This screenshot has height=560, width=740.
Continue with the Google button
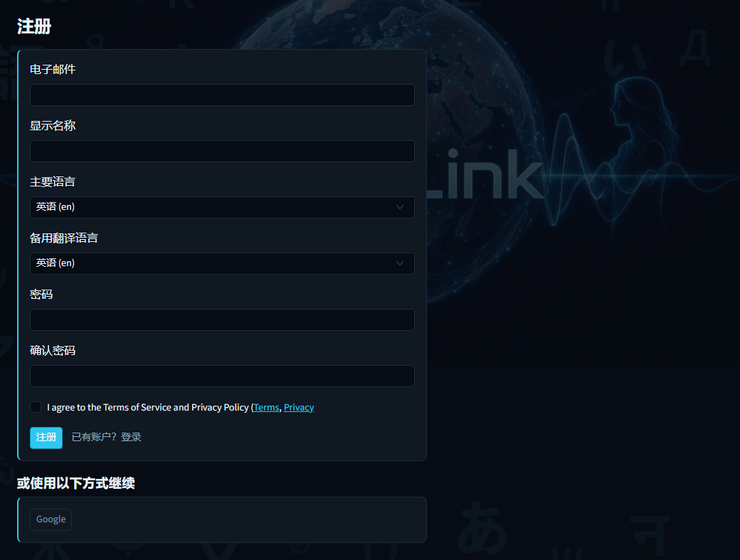point(51,519)
